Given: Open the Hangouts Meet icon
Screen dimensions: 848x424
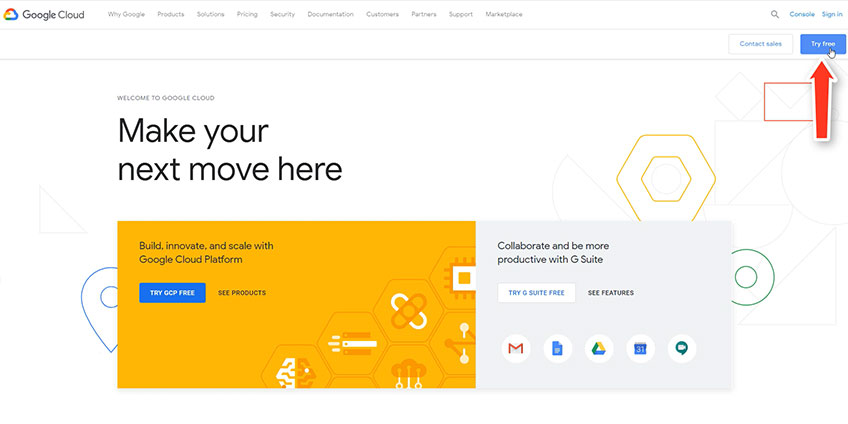Looking at the screenshot, I should 682,349.
